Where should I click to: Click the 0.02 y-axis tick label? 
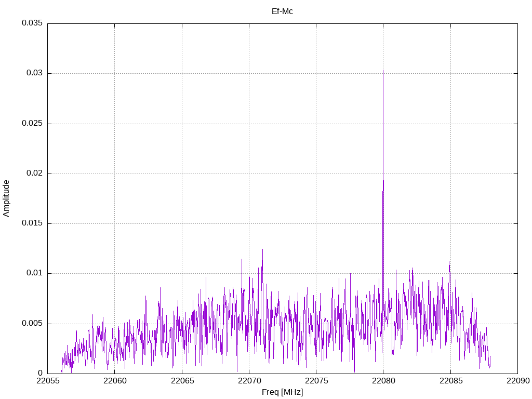34,174
